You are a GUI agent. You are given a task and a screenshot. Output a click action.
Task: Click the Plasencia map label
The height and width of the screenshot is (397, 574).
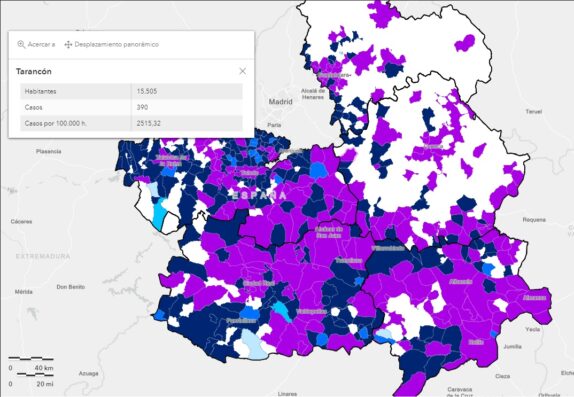point(49,151)
